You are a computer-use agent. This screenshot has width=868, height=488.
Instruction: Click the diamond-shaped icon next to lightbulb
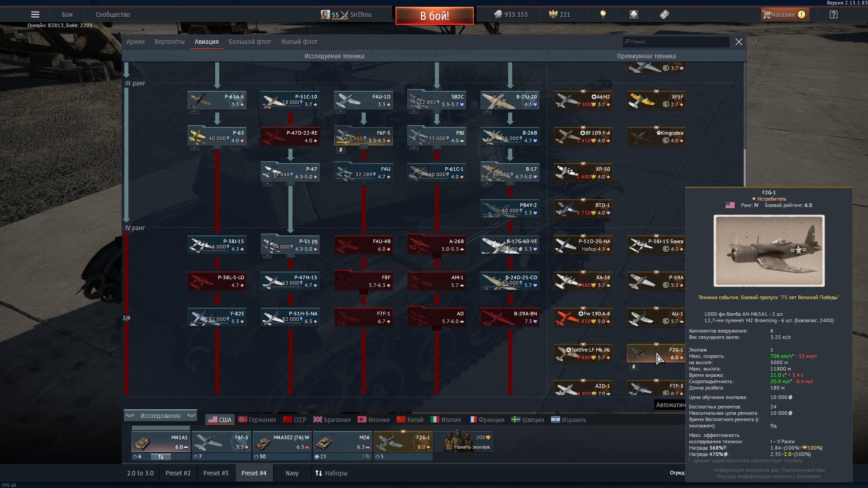coord(633,14)
